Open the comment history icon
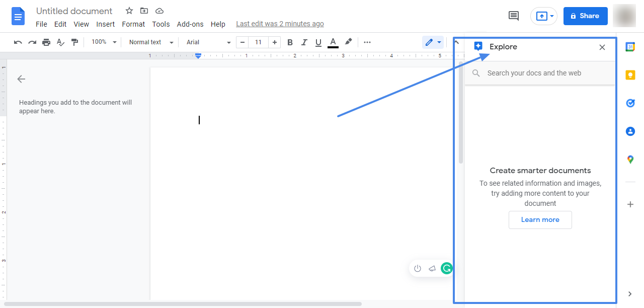 coord(514,16)
